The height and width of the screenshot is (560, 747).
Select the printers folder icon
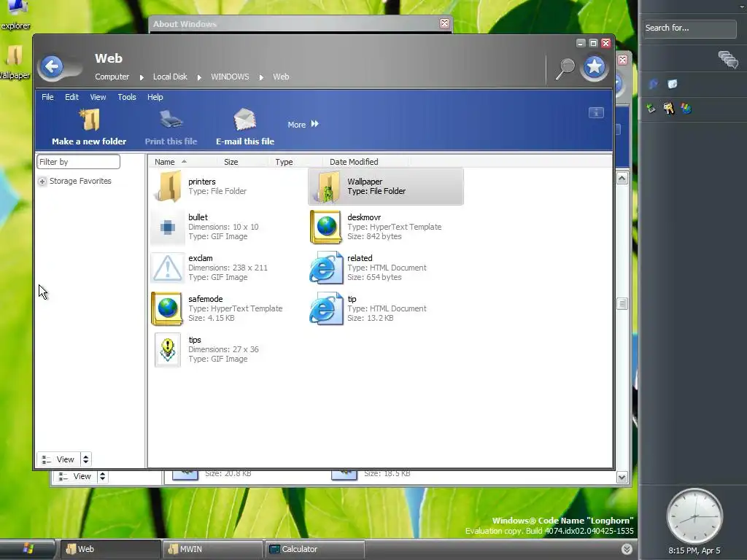tap(168, 186)
